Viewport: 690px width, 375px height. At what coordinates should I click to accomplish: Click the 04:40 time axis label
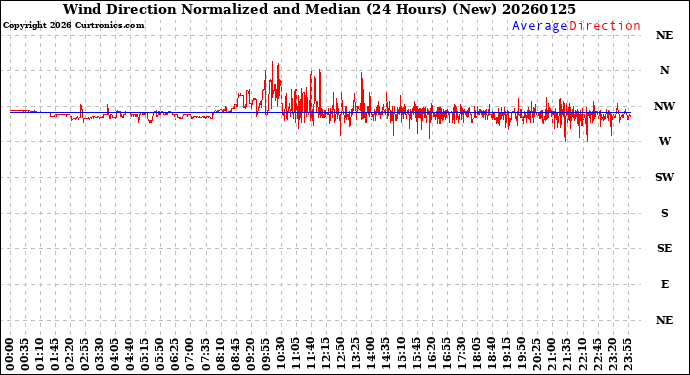[130, 355]
